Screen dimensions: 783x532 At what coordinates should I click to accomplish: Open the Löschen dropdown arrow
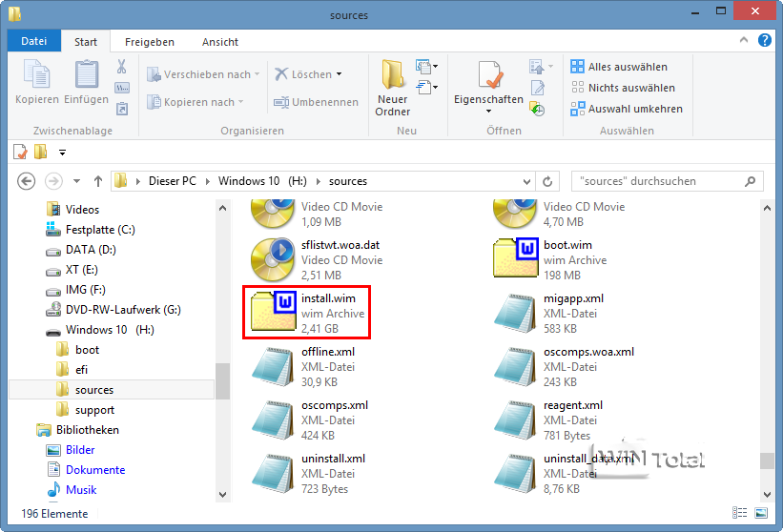tap(340, 73)
